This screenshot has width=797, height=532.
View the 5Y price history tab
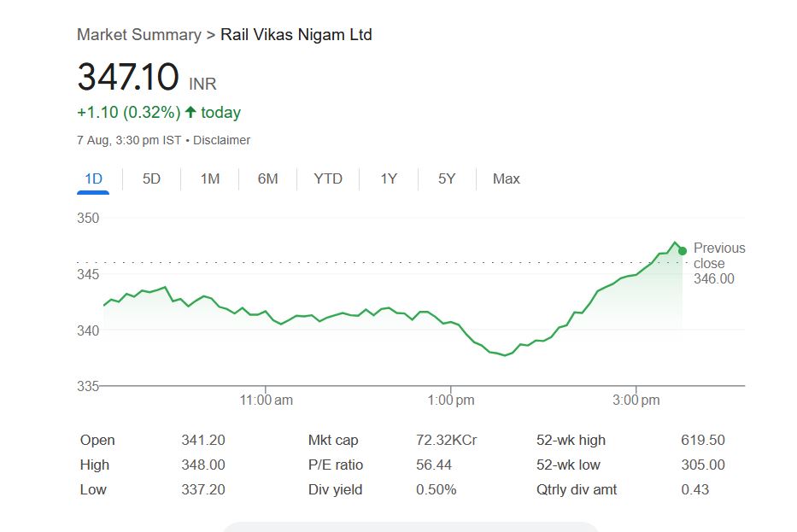pyautogui.click(x=447, y=178)
